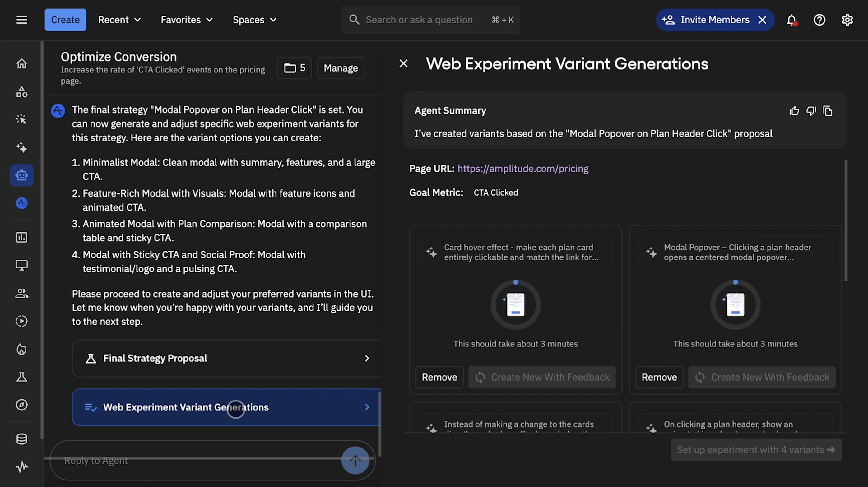Copy the Agent Summary
Screen dimensions: 868x487
pyautogui.click(x=828, y=111)
